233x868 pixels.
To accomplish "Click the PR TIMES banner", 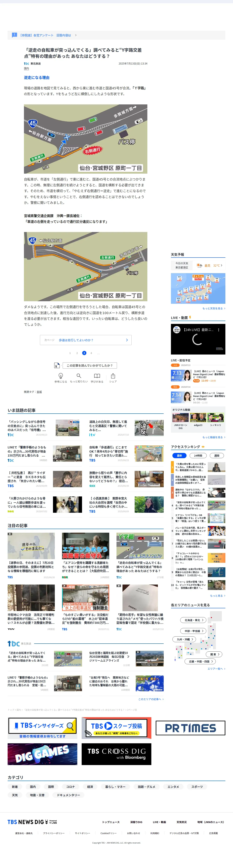I will (191, 728).
